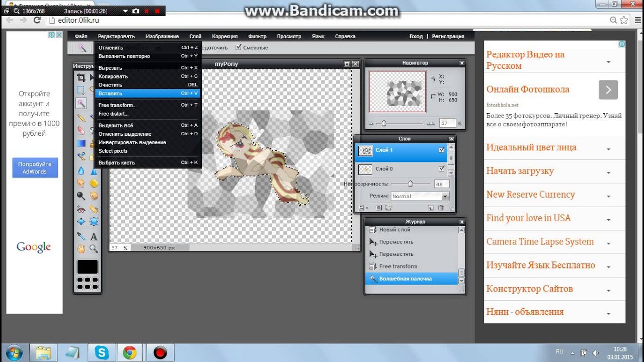Click the main black color swatch
Screen dimensions: 644x362
click(88, 266)
